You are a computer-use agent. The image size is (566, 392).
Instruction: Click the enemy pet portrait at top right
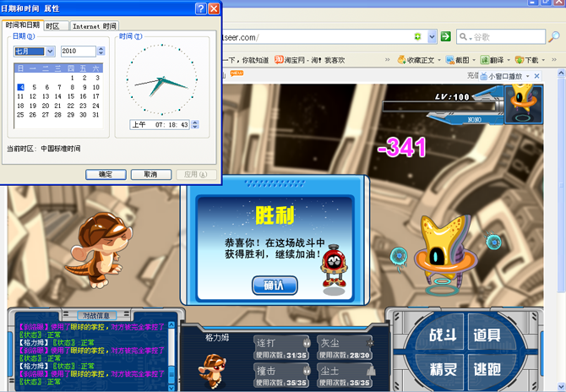pyautogui.click(x=524, y=104)
